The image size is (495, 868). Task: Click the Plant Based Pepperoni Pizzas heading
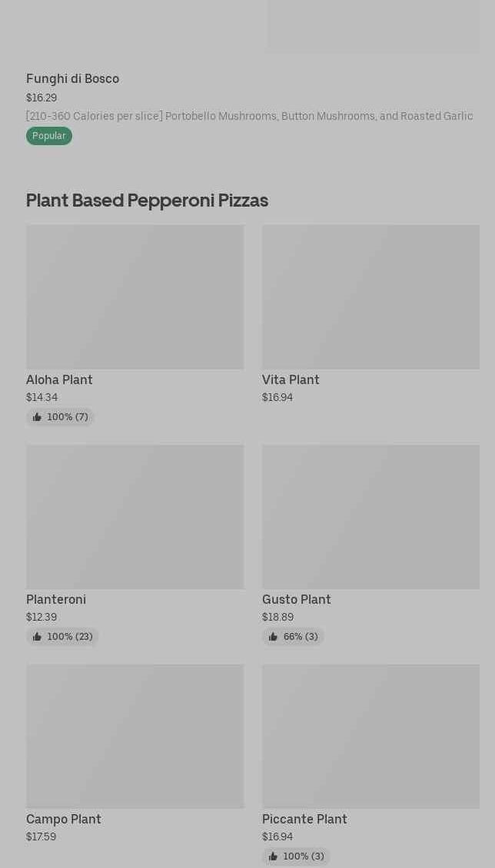tap(147, 200)
